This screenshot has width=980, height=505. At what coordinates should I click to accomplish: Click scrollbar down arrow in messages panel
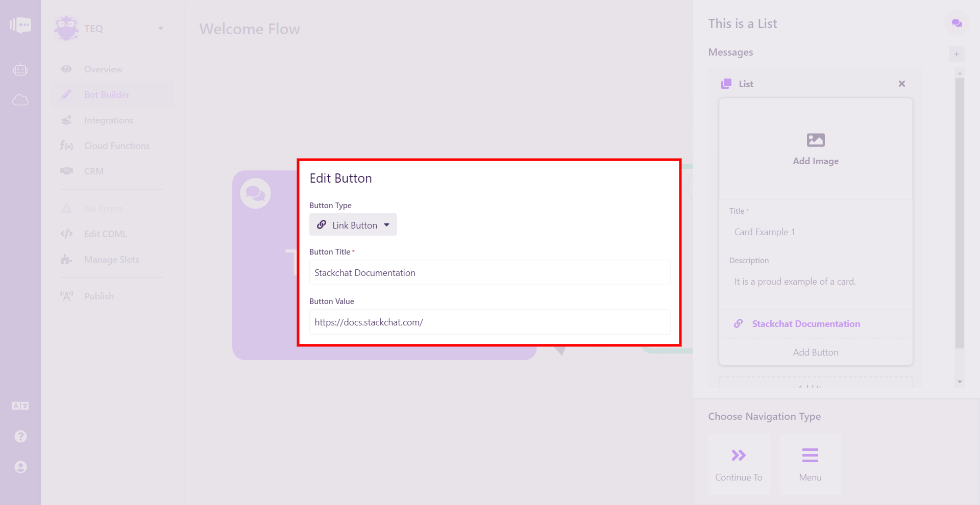(960, 382)
